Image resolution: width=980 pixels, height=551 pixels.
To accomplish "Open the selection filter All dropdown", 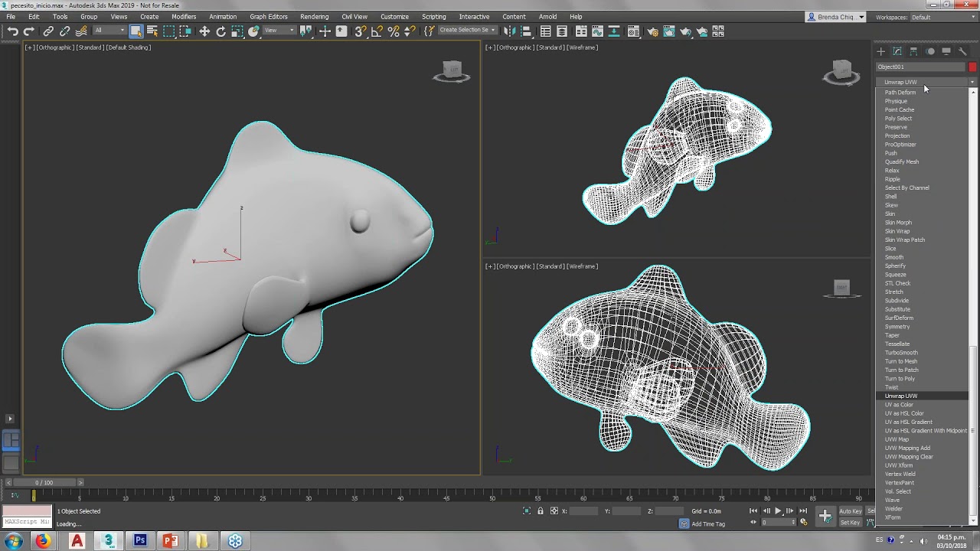I will click(109, 31).
